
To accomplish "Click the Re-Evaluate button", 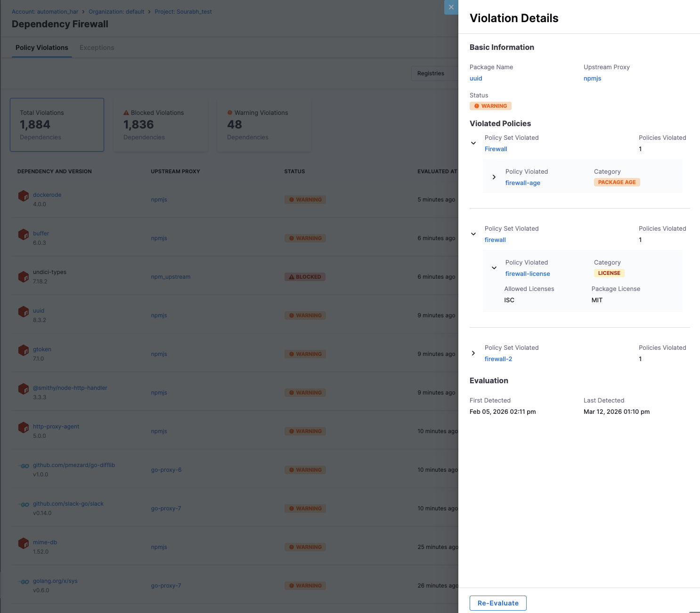I will tap(497, 603).
